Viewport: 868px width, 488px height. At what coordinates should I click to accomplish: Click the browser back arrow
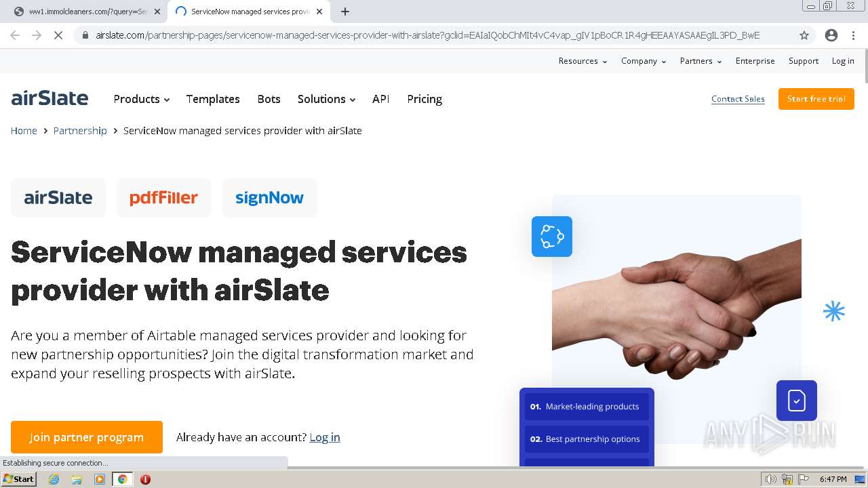click(x=15, y=35)
